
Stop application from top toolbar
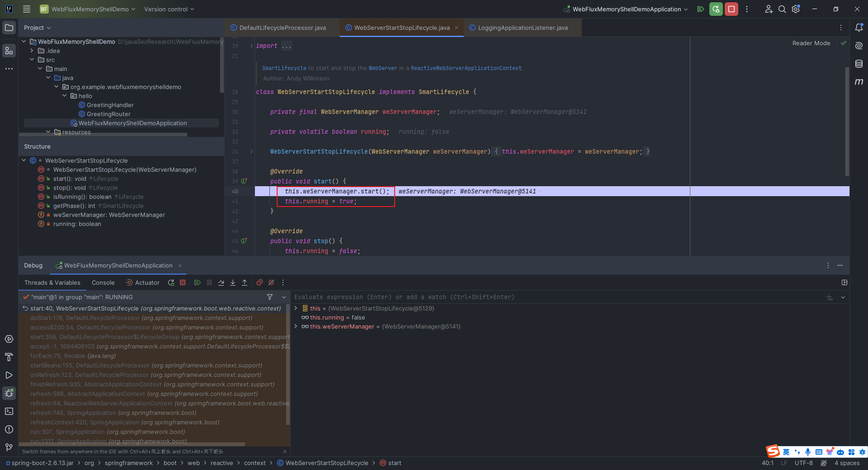point(731,9)
